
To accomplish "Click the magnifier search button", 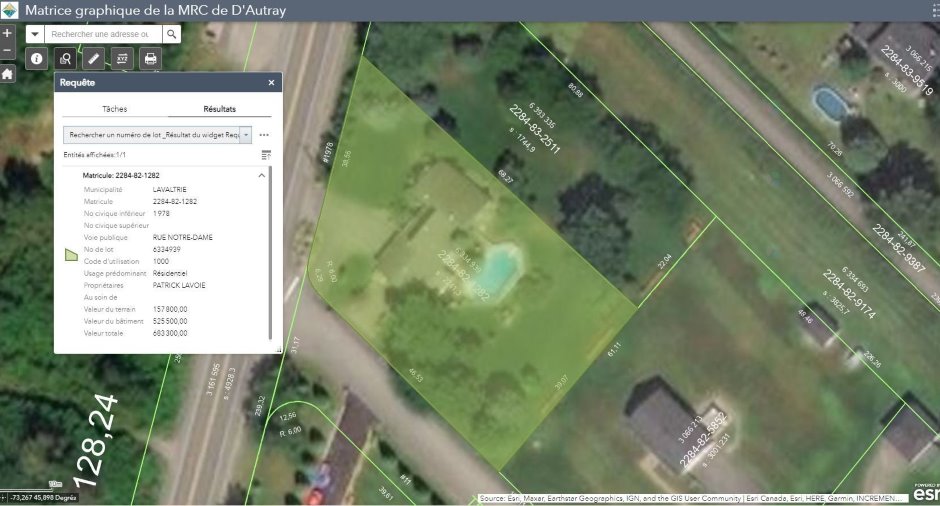I will click(171, 34).
